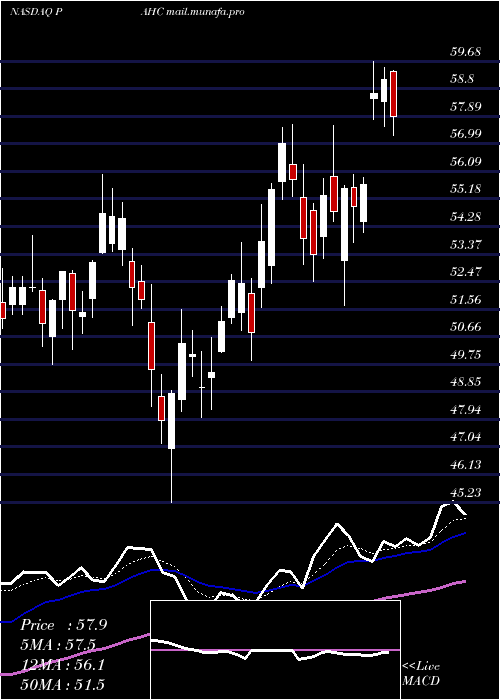Click inside the Live MACD inset chart
The width and height of the screenshot is (500, 700).
coord(275,650)
